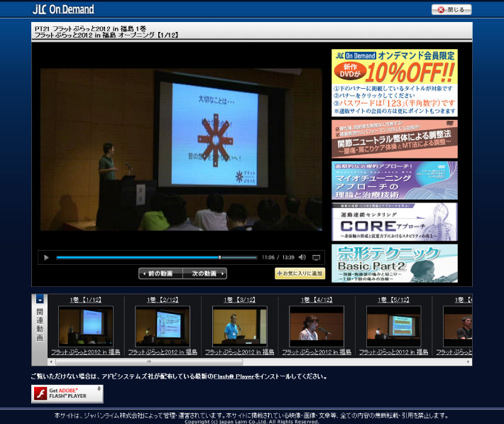Click the 1巻 【1/12】 label text
504x424 pixels.
(x=85, y=300)
